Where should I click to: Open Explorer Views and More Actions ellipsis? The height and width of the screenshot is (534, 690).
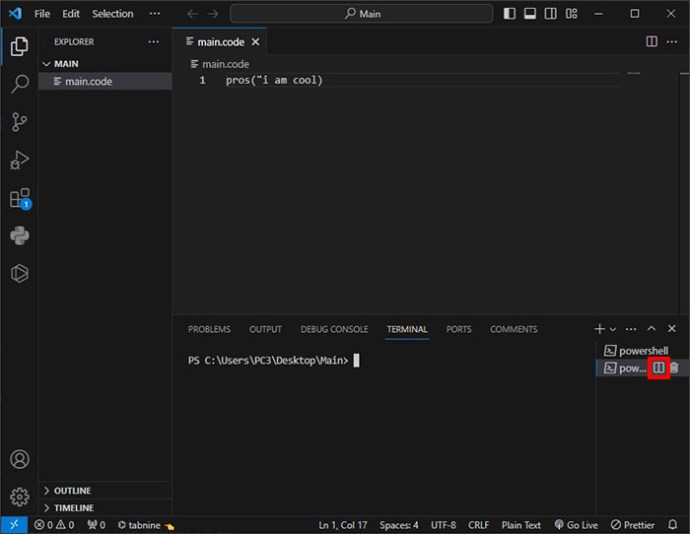tap(154, 42)
